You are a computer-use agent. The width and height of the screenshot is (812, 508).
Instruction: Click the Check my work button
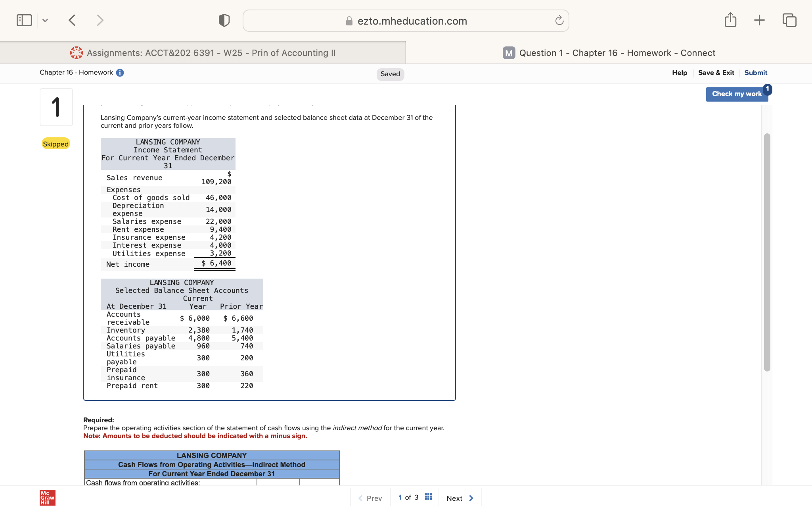tap(737, 94)
